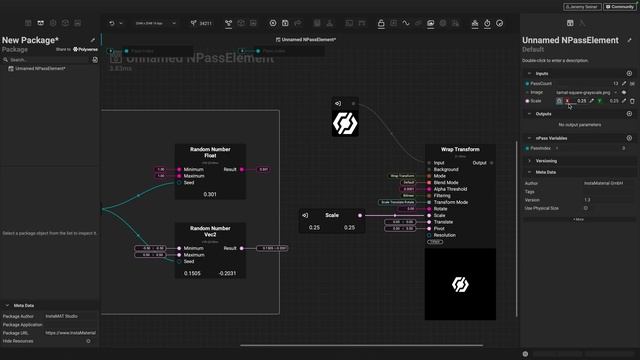The width and height of the screenshot is (640, 360).
Task: Edit the Package Author field
Action: 70,316
